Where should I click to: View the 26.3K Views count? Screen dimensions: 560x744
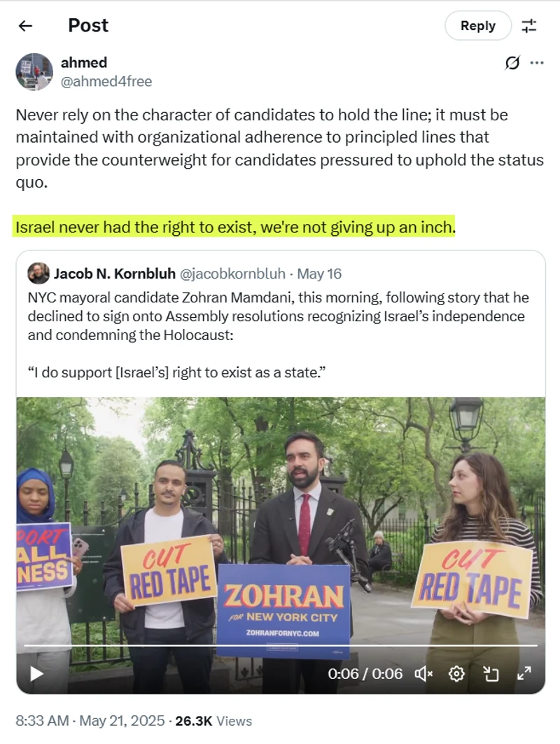click(213, 721)
